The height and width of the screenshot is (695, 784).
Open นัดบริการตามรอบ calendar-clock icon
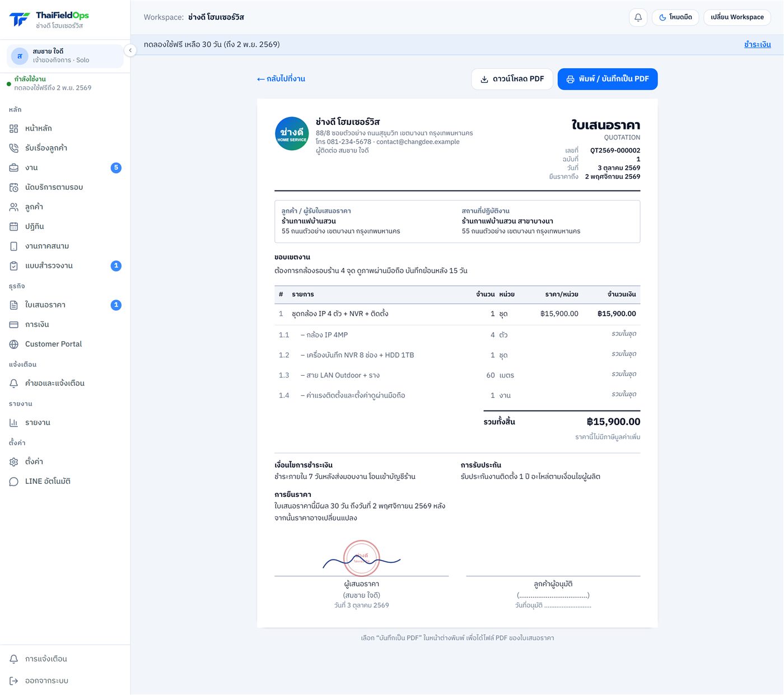[14, 187]
